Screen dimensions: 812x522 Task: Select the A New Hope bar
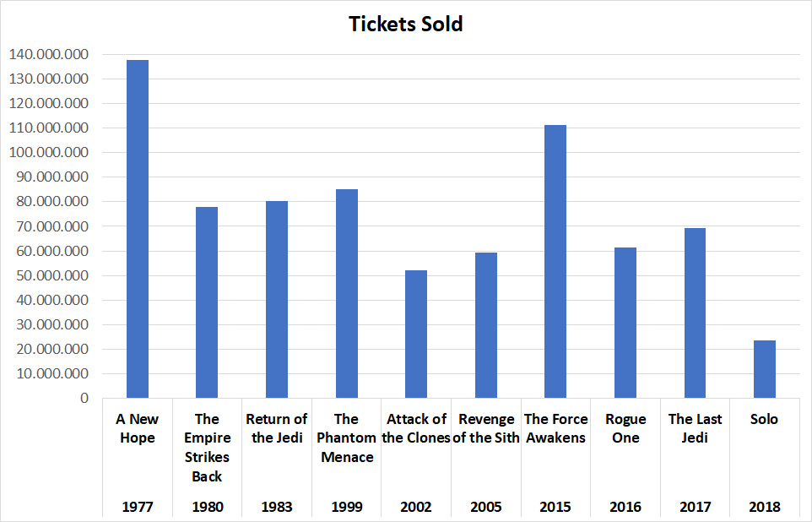[137, 228]
